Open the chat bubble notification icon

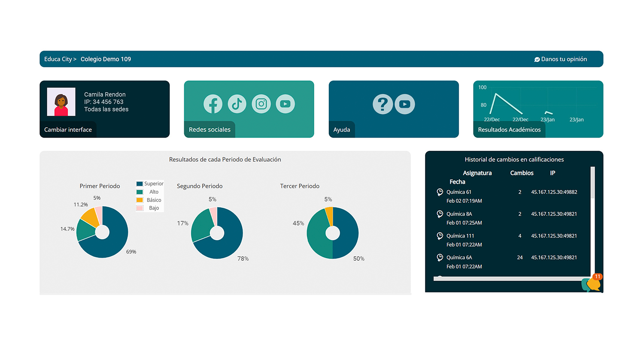(592, 283)
